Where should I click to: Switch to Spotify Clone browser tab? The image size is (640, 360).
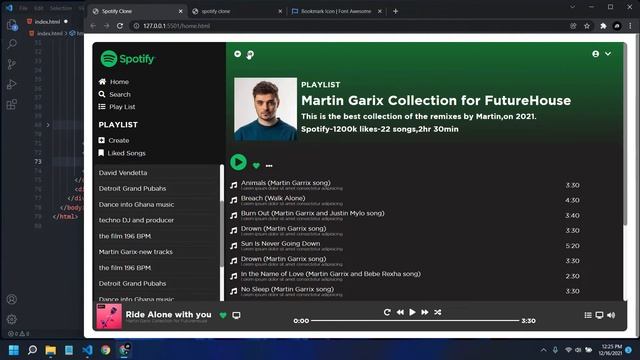coord(137,11)
